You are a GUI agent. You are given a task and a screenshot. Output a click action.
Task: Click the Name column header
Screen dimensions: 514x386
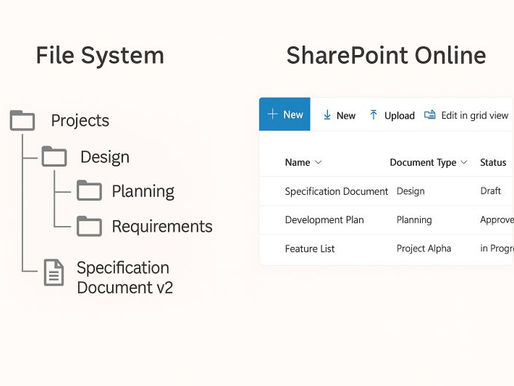pos(297,162)
